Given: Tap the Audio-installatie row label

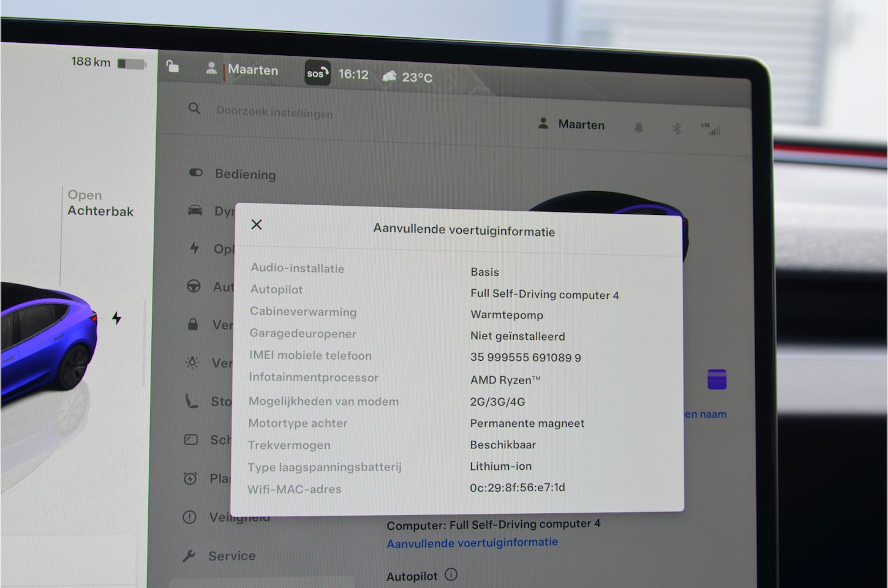Looking at the screenshot, I should (298, 268).
